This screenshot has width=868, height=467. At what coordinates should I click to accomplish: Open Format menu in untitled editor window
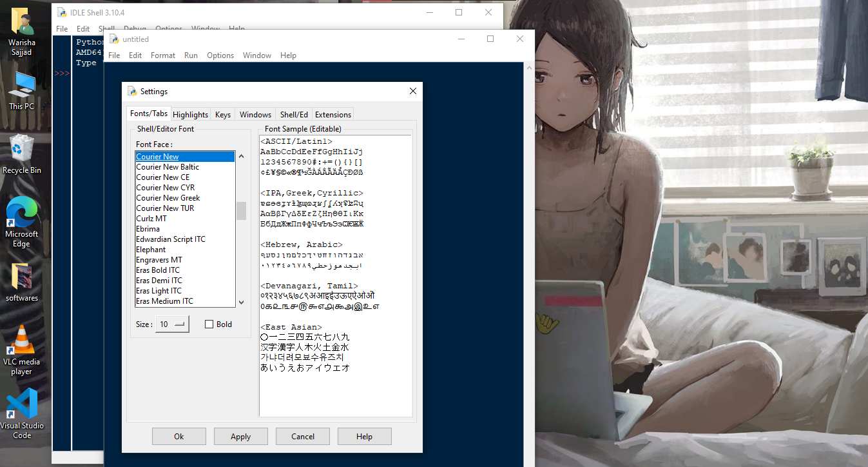coord(163,55)
